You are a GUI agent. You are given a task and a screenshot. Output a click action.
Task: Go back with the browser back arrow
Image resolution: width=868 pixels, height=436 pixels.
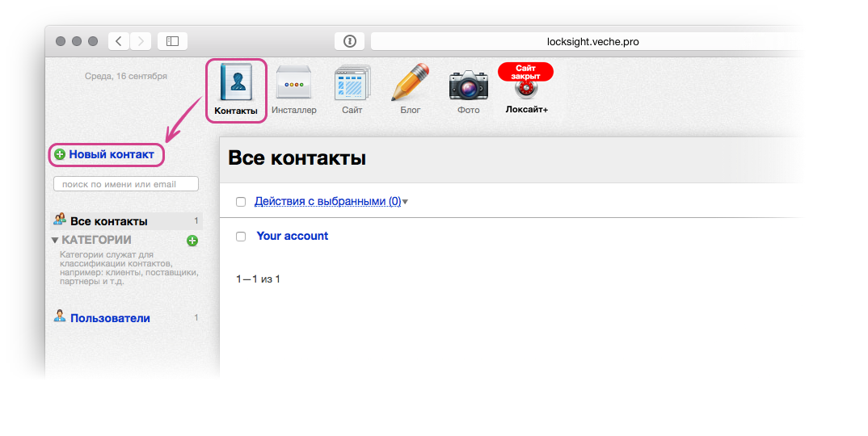(119, 41)
